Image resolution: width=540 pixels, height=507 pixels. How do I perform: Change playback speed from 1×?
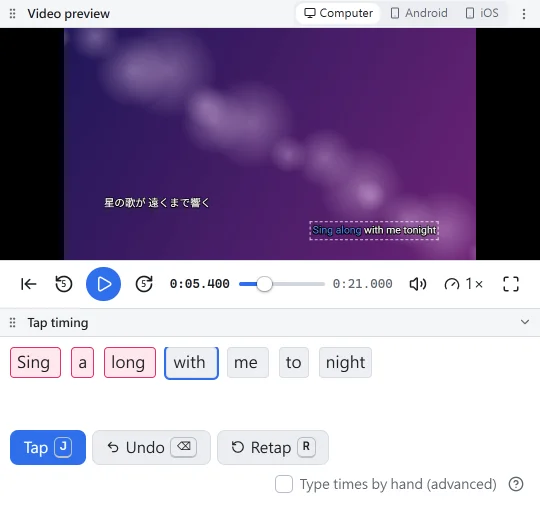(x=464, y=284)
